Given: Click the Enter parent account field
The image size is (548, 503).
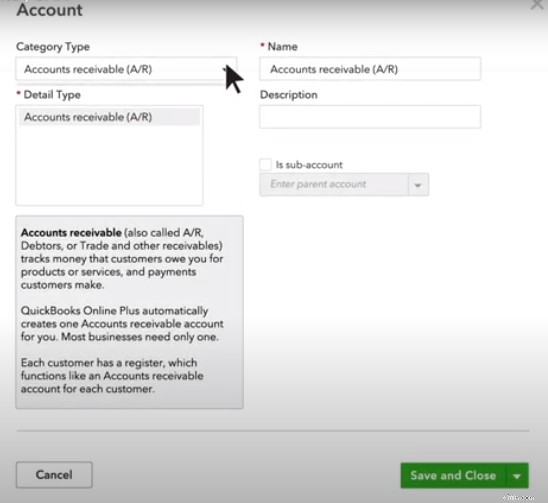Looking at the screenshot, I should [334, 184].
